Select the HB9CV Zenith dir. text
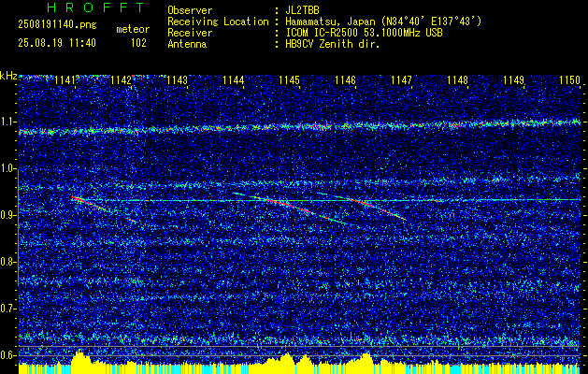This screenshot has width=588, height=374. [x=333, y=44]
